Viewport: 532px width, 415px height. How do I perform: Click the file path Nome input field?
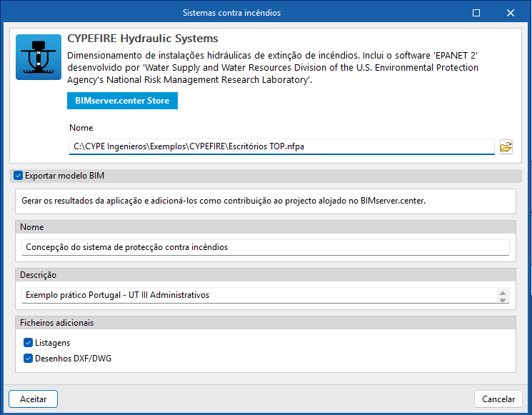pos(281,146)
